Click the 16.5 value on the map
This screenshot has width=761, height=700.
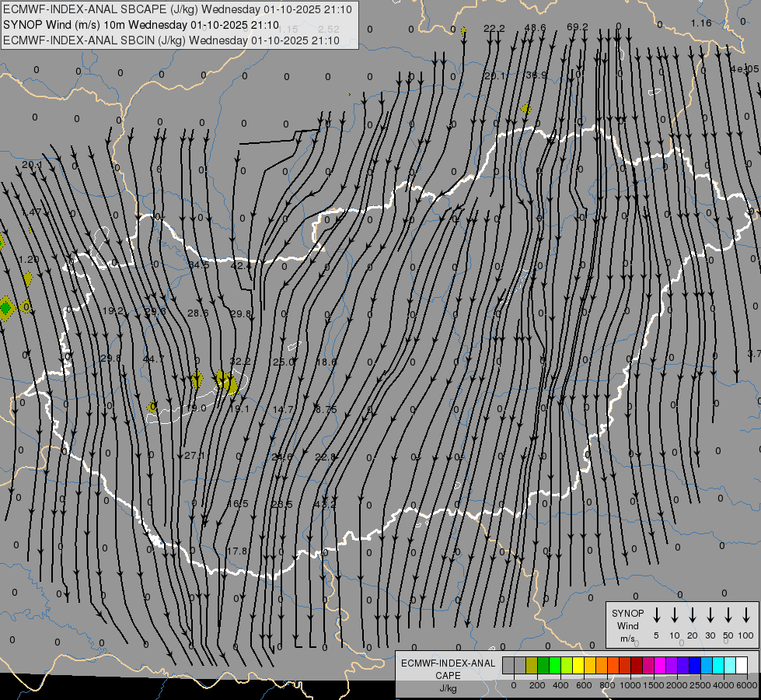[238, 503]
